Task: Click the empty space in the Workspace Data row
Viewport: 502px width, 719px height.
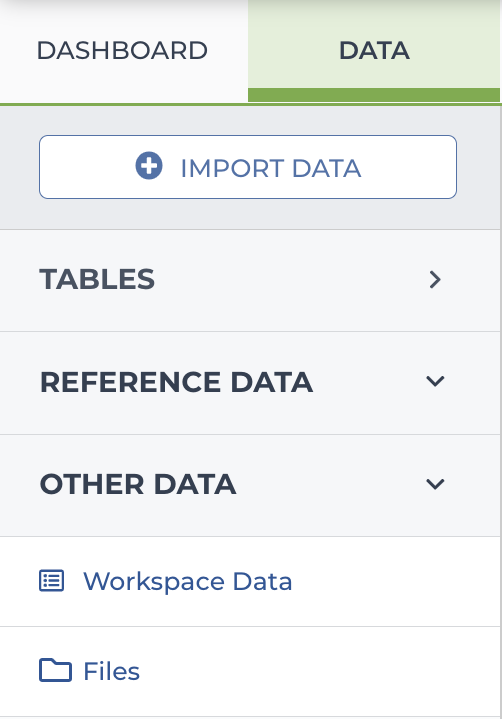Action: pyautogui.click(x=394, y=581)
